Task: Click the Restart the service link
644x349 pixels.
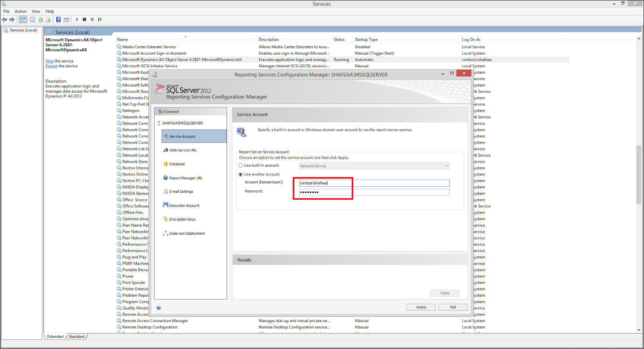Action: tap(52, 66)
